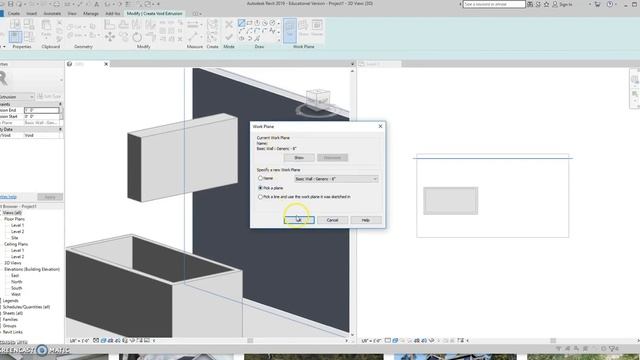The height and width of the screenshot is (360, 640).
Task: Click the Edit Type icon in Properties
Action: [x=40, y=97]
